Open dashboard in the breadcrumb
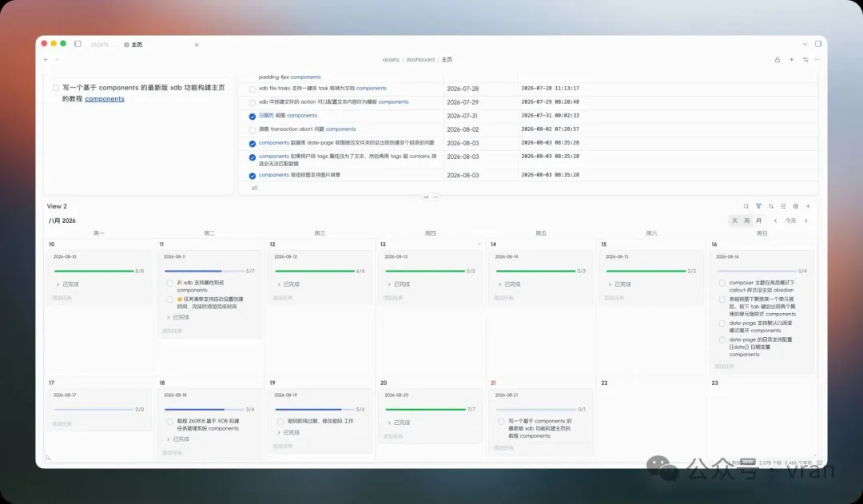 click(x=420, y=59)
